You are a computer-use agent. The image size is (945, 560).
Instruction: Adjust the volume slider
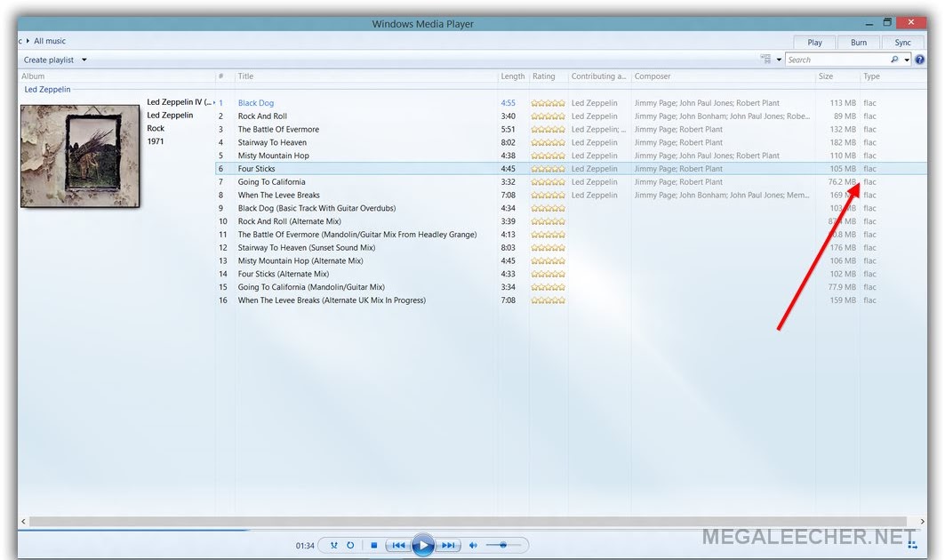pyautogui.click(x=504, y=545)
